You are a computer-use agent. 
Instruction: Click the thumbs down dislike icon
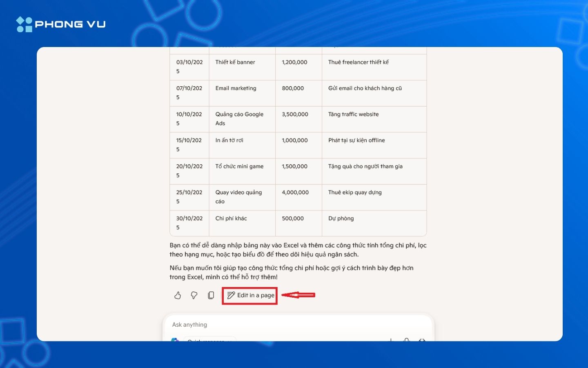[194, 295]
